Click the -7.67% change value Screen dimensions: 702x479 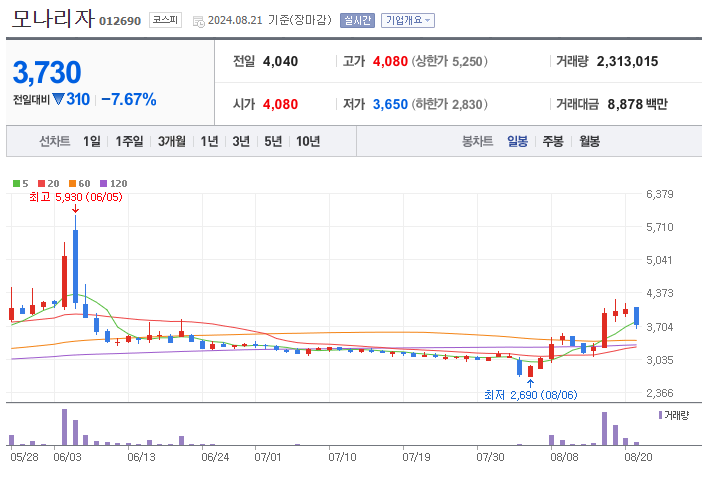coord(129,99)
